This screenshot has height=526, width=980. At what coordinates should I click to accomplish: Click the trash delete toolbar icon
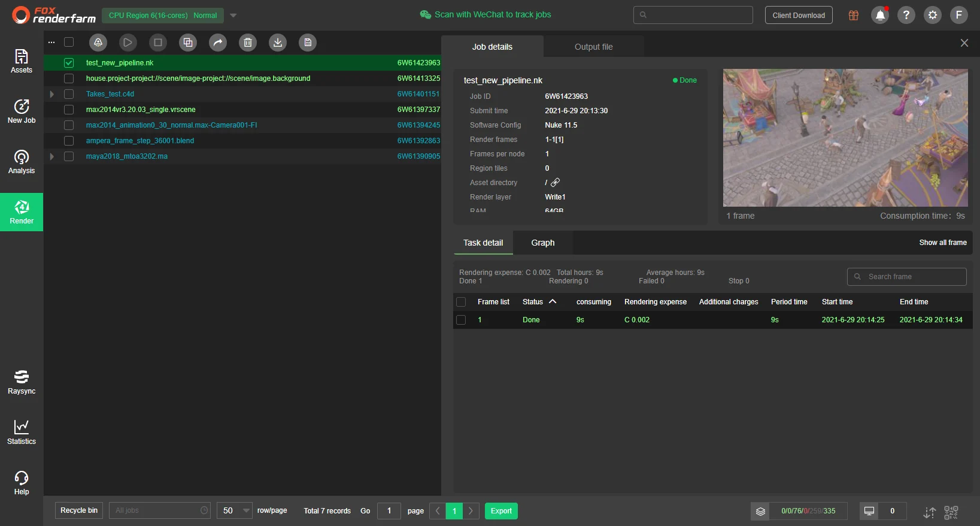(x=248, y=43)
